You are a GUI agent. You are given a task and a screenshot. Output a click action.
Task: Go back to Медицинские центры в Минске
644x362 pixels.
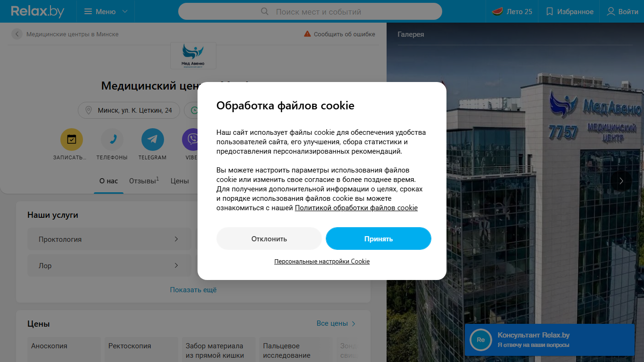click(66, 34)
